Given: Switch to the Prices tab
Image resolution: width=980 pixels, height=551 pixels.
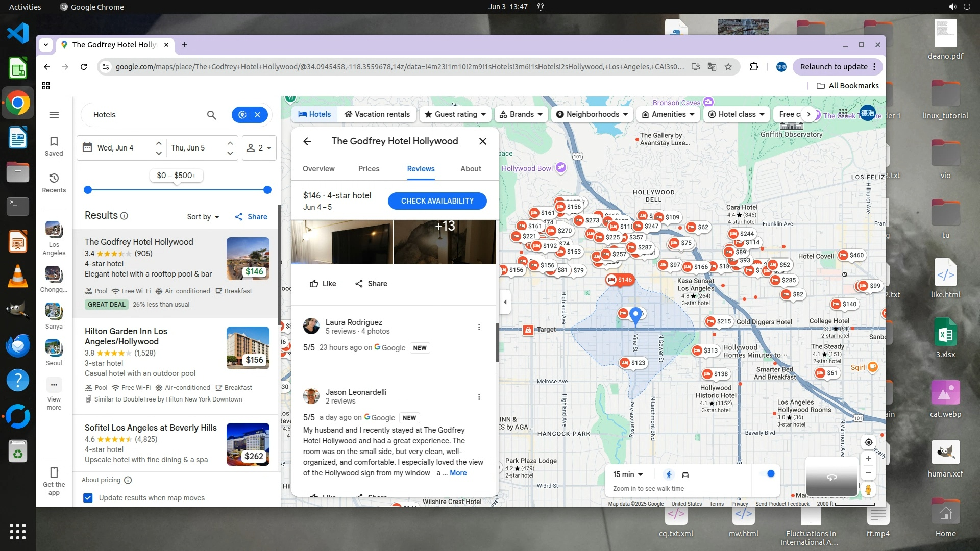Looking at the screenshot, I should click(369, 169).
